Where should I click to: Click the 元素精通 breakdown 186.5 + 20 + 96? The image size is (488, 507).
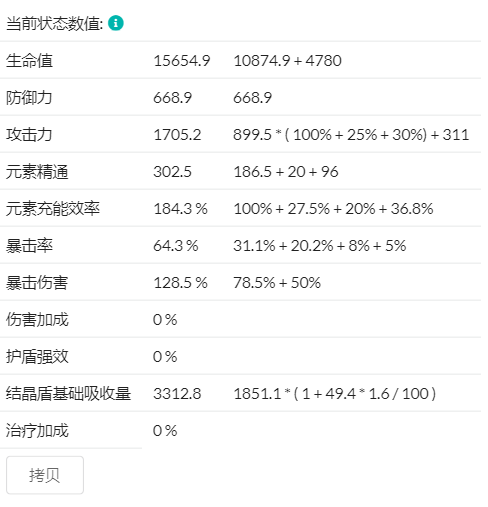(x=286, y=172)
